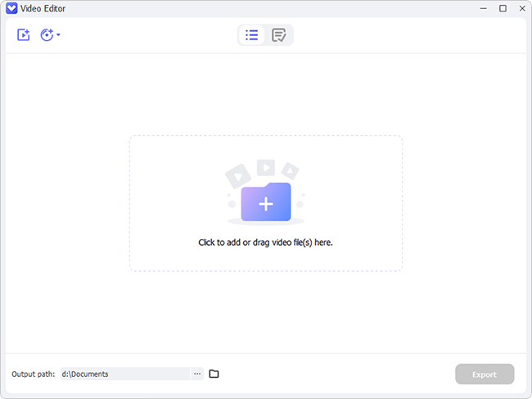Browse output path with the ellipsis button
The width and height of the screenshot is (532, 399).
pyautogui.click(x=197, y=374)
